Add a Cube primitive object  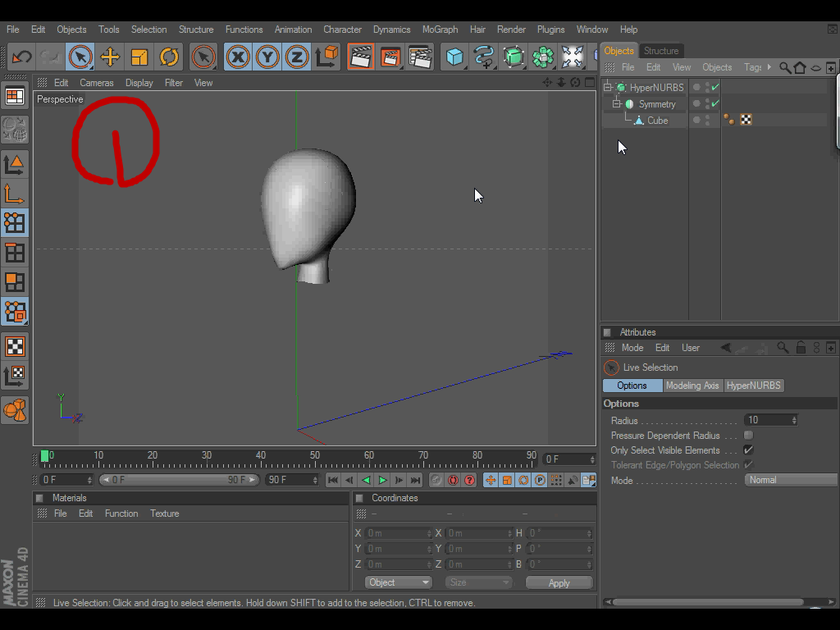(454, 57)
